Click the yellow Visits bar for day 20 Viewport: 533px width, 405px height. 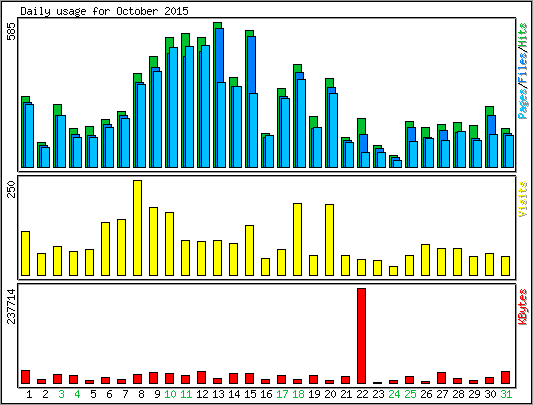(329, 240)
